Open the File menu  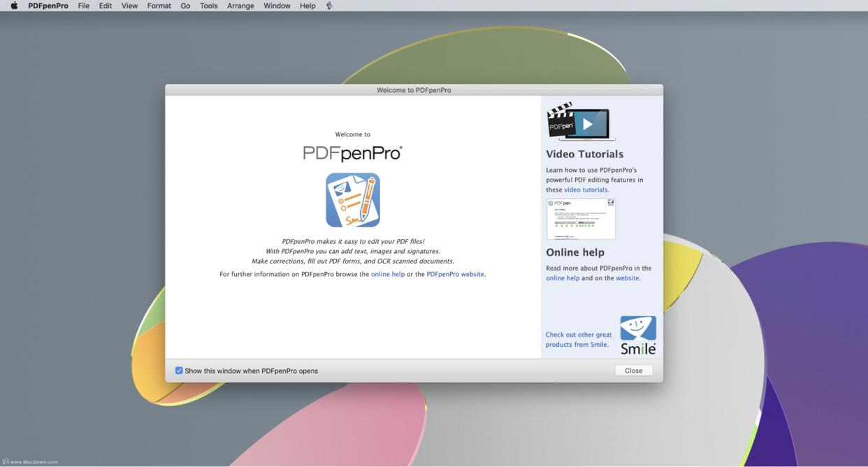(x=83, y=6)
